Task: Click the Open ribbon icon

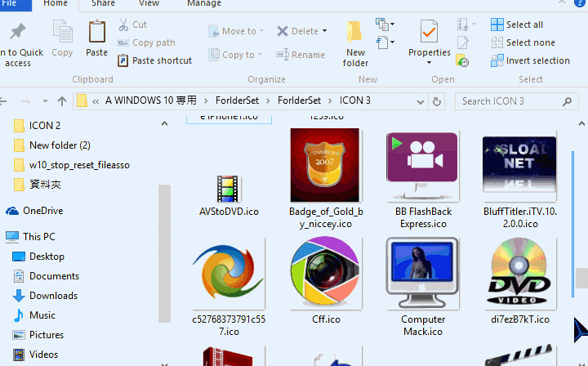Action: [x=463, y=25]
